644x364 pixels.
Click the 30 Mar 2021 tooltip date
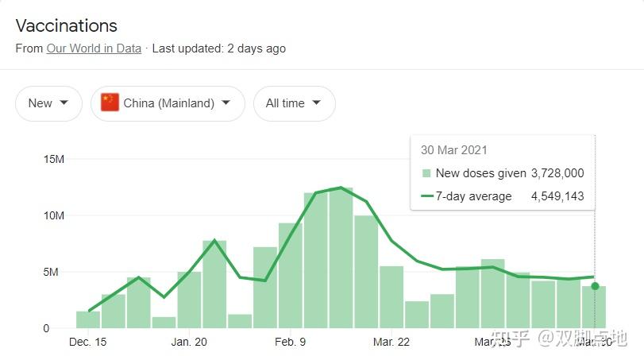coord(454,150)
